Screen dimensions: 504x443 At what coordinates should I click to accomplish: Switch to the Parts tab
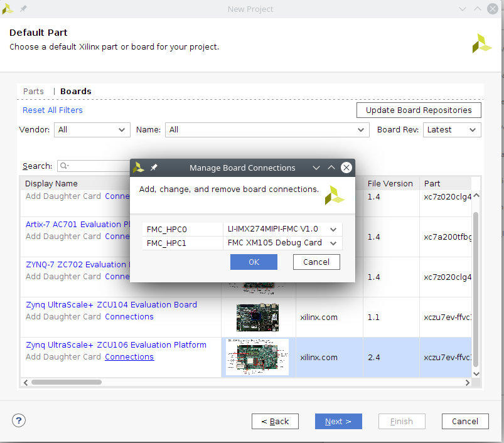click(33, 91)
